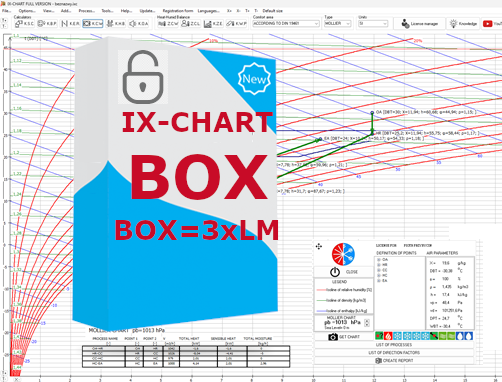Open the K.E.R calculator

click(x=70, y=24)
